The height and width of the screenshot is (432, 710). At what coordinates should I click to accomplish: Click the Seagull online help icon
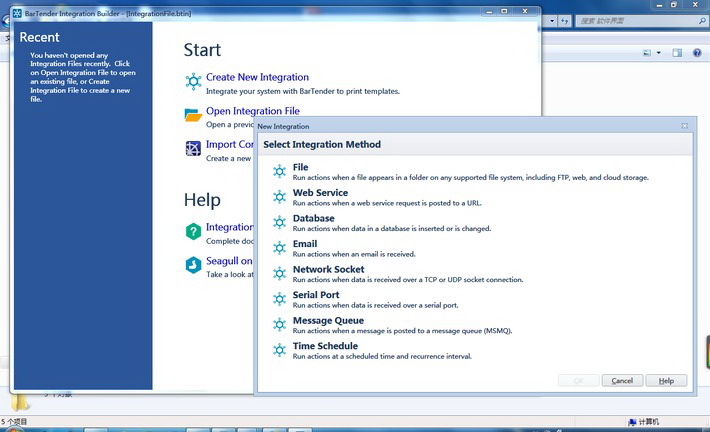pyautogui.click(x=193, y=266)
